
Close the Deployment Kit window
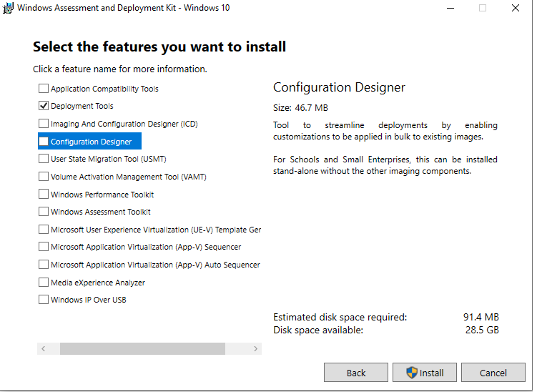coord(515,8)
